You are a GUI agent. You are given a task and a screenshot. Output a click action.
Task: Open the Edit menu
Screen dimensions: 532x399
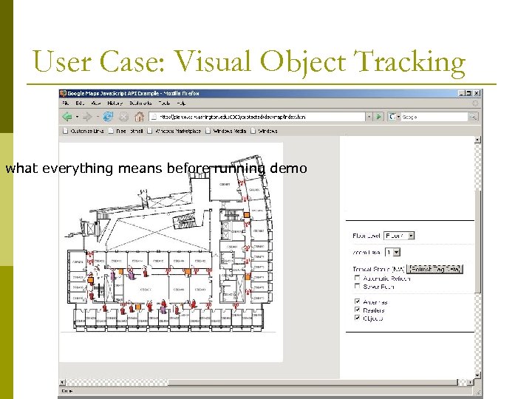(80, 103)
